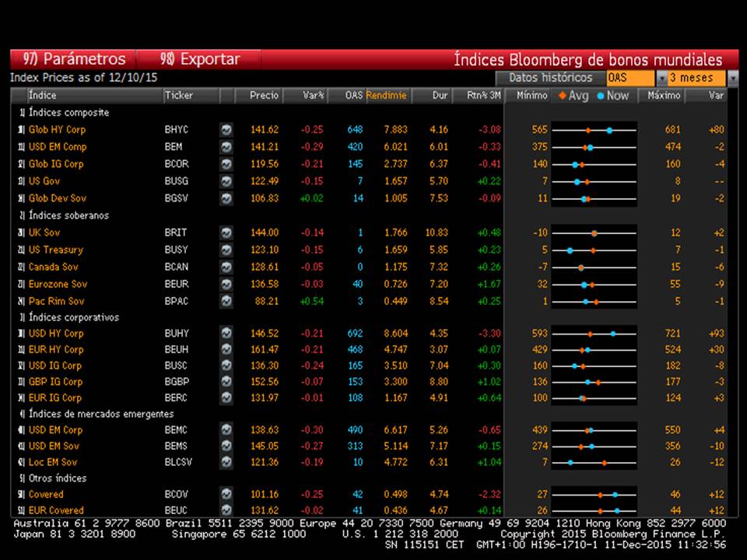
Task: Open chart icon for Glob HY Corp
Action: click(226, 130)
